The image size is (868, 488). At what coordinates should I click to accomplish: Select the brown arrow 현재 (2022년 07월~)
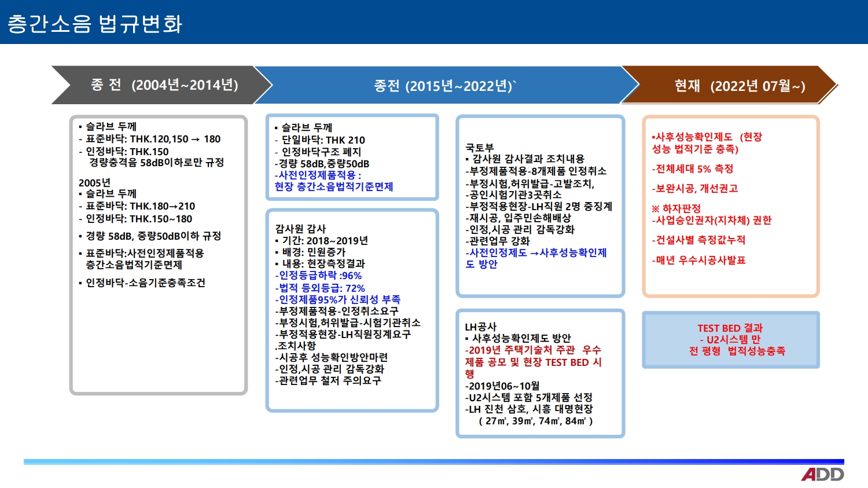[730, 86]
